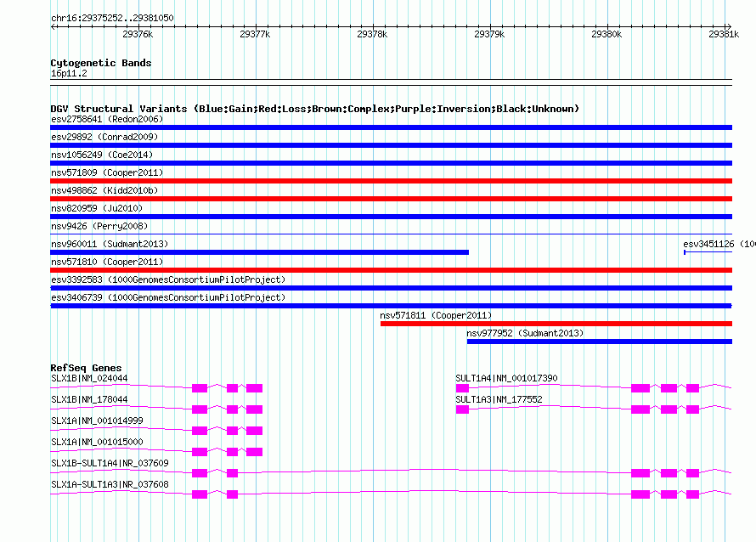Click the blue bar under esv29892
This screenshot has height=542, width=756.
[x=391, y=145]
